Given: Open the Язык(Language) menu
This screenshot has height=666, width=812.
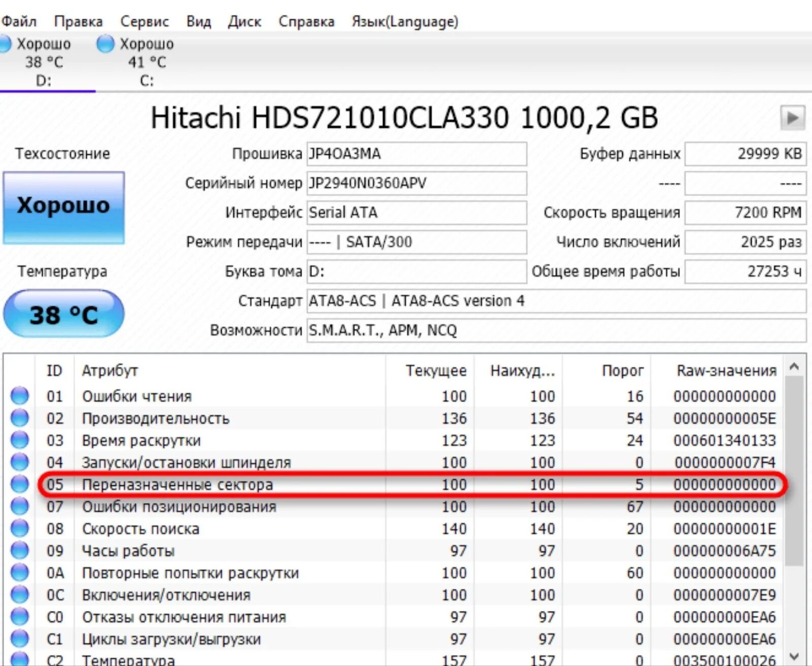Looking at the screenshot, I should point(404,21).
